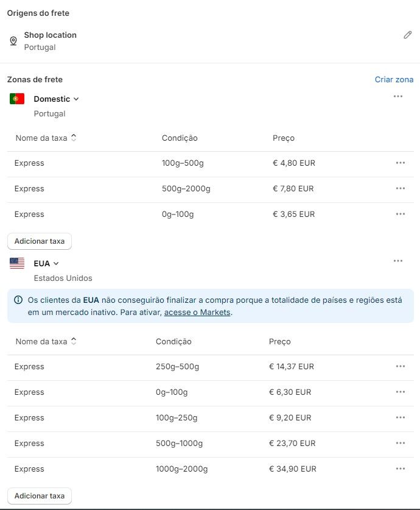This screenshot has height=510, width=420.
Task: Click the Portugal flag icon
Action: tap(17, 99)
